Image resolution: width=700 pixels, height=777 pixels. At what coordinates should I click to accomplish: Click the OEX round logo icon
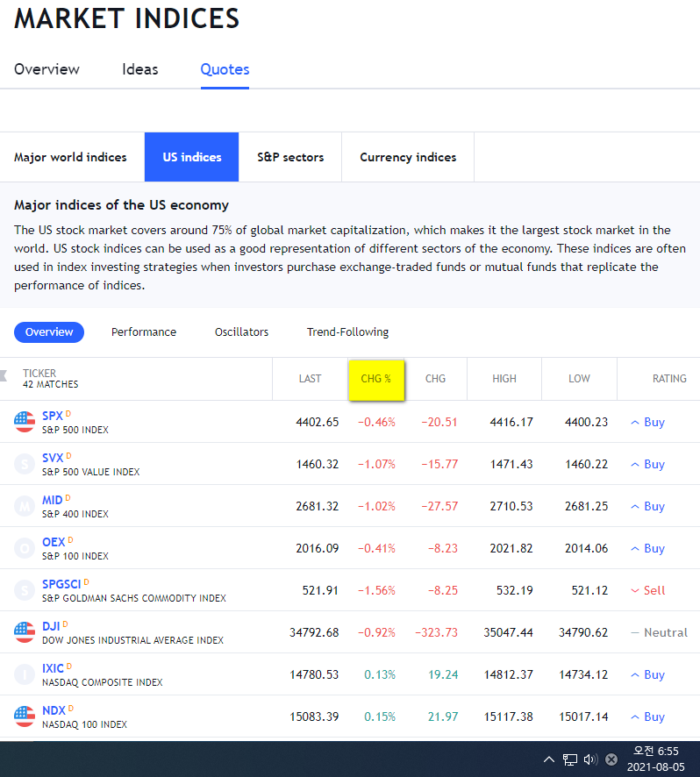25,548
